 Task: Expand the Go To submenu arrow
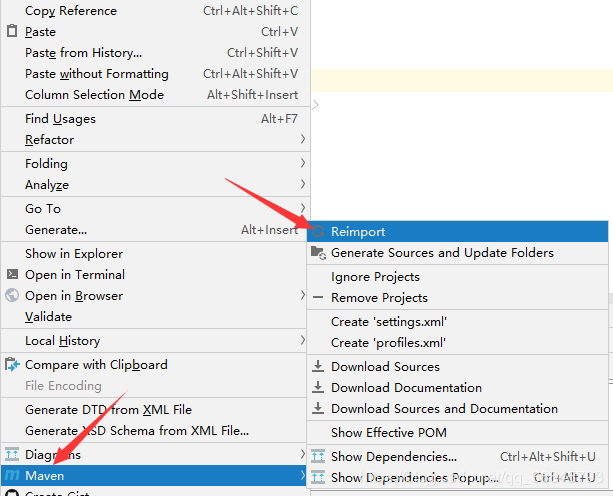(x=303, y=208)
